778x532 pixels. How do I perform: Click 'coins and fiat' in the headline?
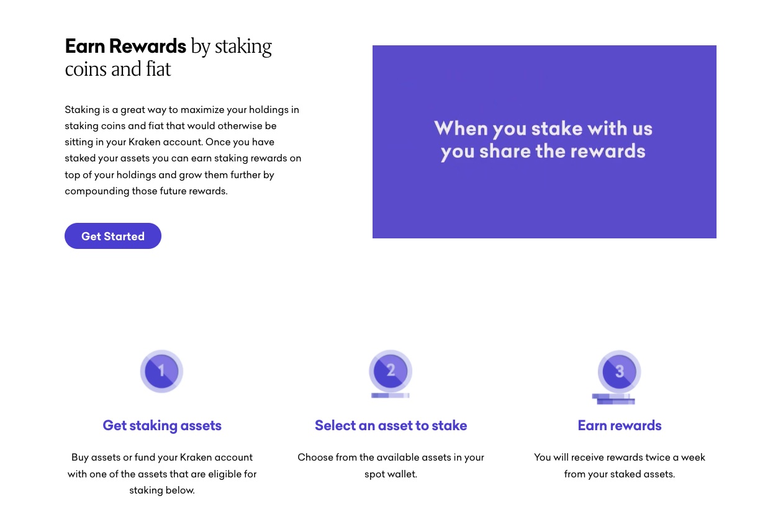pyautogui.click(x=118, y=69)
